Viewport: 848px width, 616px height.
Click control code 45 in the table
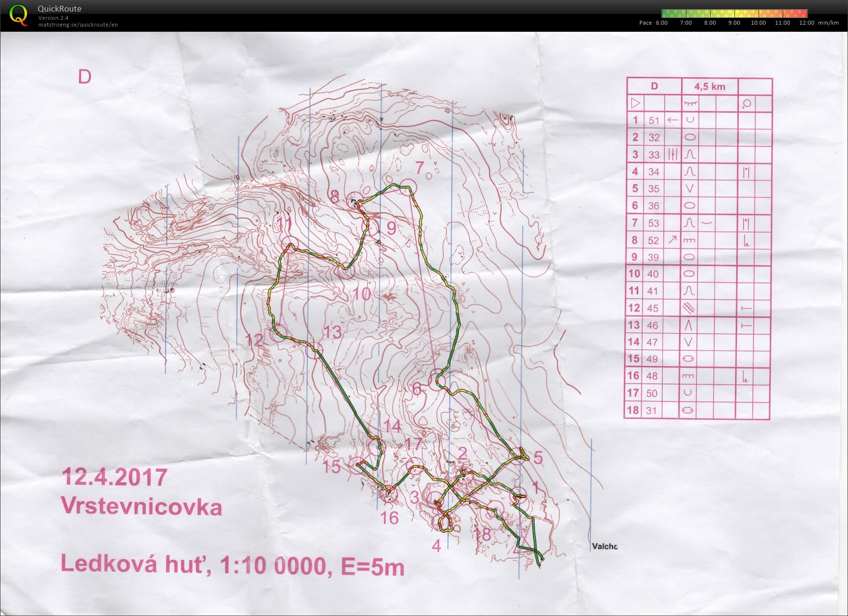pyautogui.click(x=653, y=308)
